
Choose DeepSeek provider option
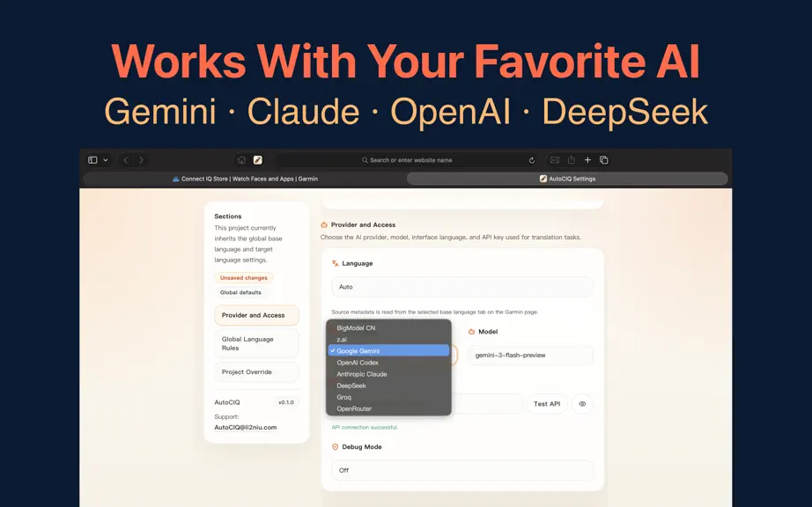[x=388, y=386]
